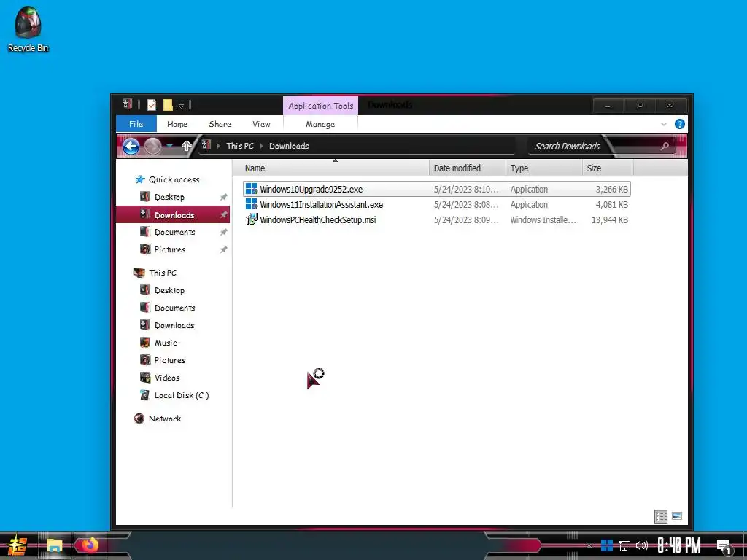Go up one folder level
Image resolution: width=747 pixels, height=560 pixels.
point(187,146)
